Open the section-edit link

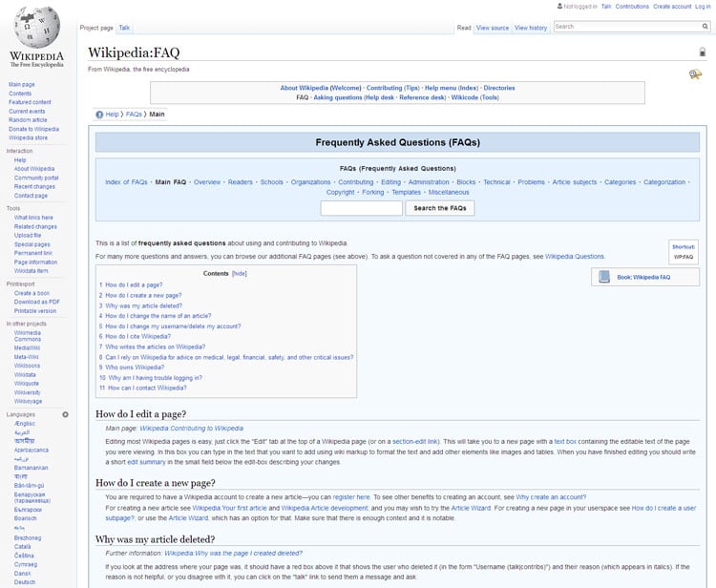[415, 442]
